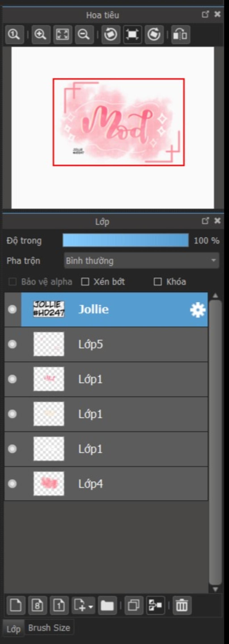Create a new 1-bit layer
Screen dimensions: 229x644
click(x=59, y=605)
